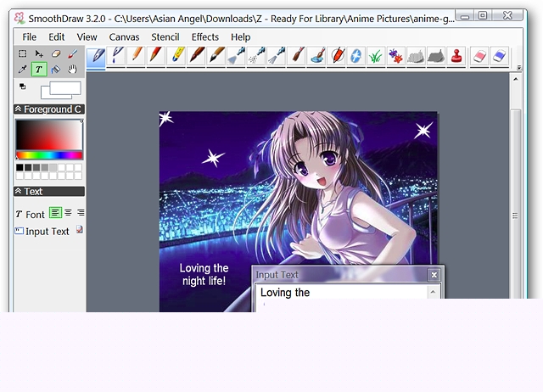Swap foreground and background colors icon
The width and height of the screenshot is (543, 392).
pos(23,87)
